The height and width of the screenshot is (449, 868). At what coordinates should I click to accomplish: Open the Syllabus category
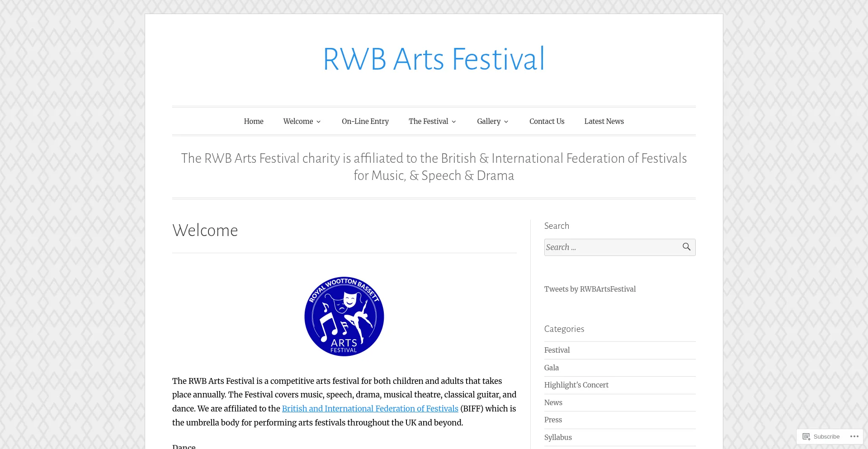(558, 437)
